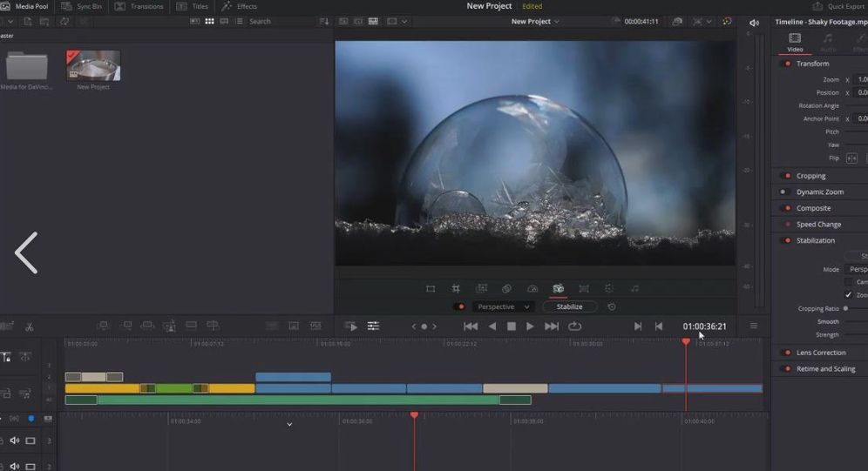Viewport: 868px width, 471px height.
Task: Select the Speed tool under the viewer
Action: point(532,288)
